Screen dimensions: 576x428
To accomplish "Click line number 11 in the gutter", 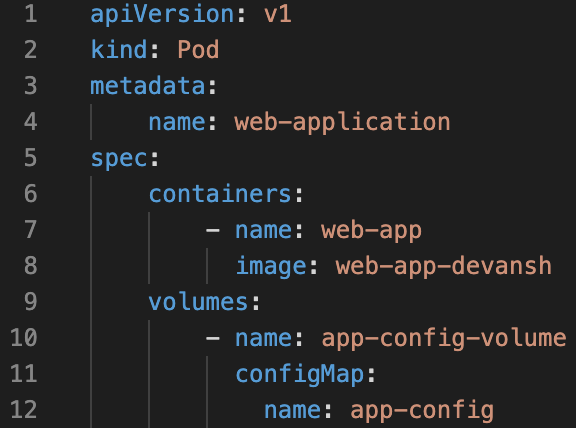I will 24,374.
